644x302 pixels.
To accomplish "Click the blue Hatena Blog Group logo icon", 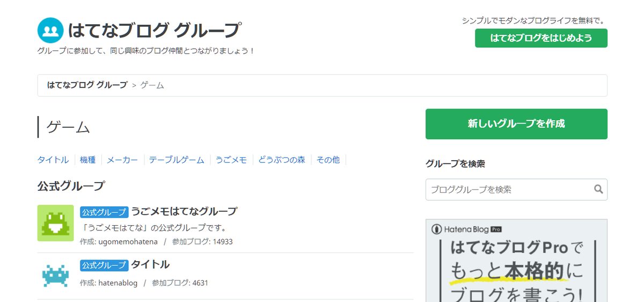I will pyautogui.click(x=50, y=30).
